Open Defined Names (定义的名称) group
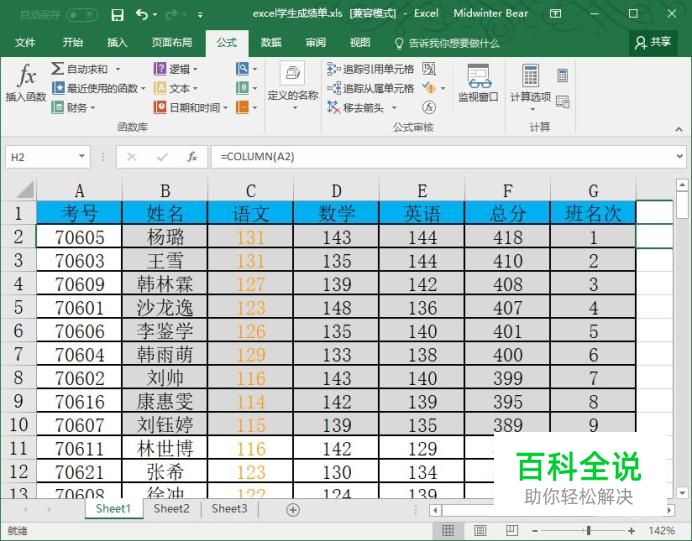The image size is (692, 541). 293,86
